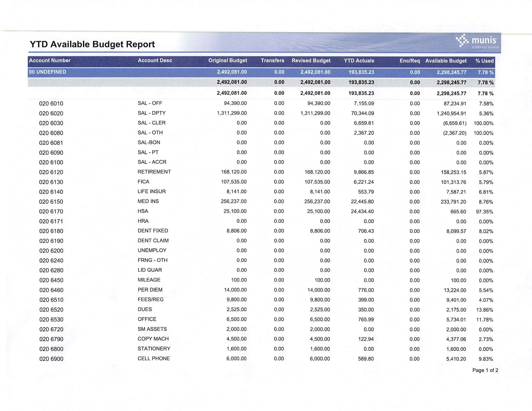The image size is (532, 411).
Task: Click the SAL-BON description
Action: click(149, 142)
